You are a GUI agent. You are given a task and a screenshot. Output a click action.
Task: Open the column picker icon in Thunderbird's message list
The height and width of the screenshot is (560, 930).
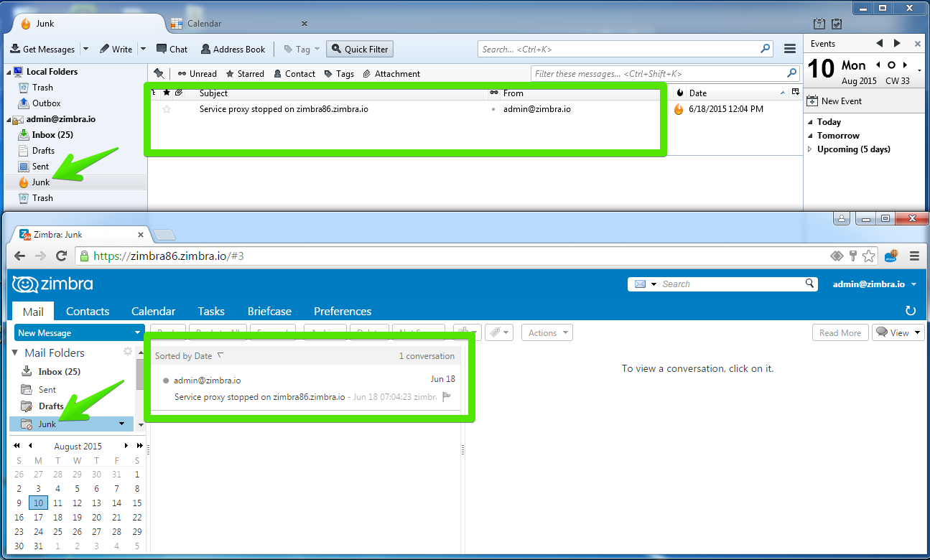point(795,93)
